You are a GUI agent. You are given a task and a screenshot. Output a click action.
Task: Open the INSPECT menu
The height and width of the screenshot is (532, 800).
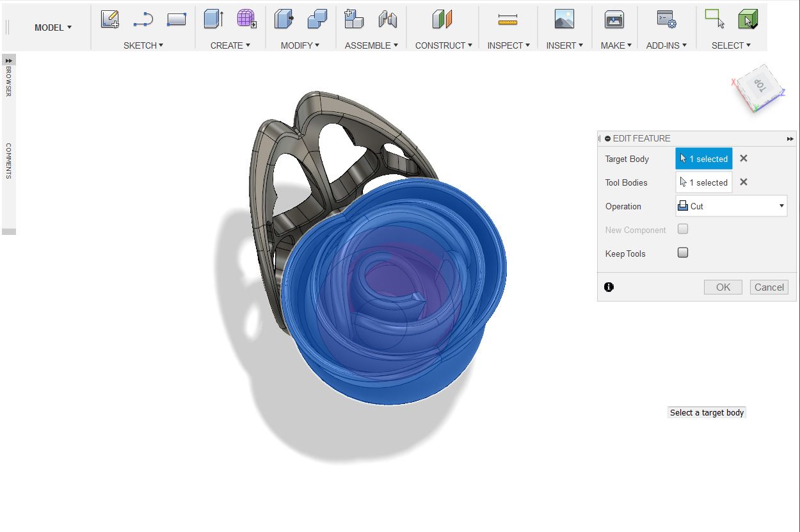click(x=509, y=45)
